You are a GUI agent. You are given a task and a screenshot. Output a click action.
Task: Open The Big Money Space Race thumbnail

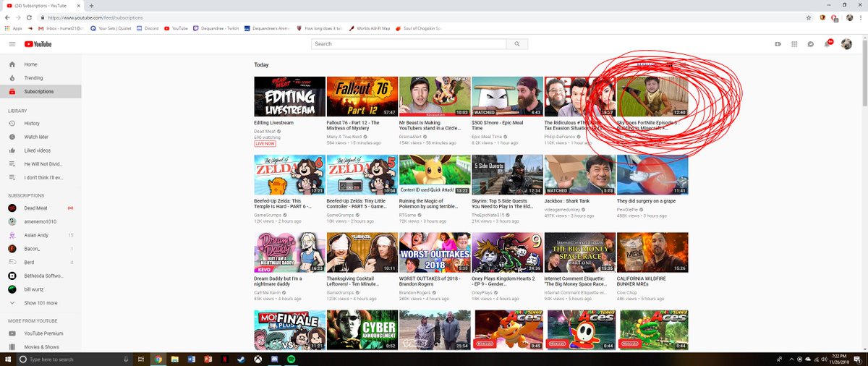pos(579,252)
